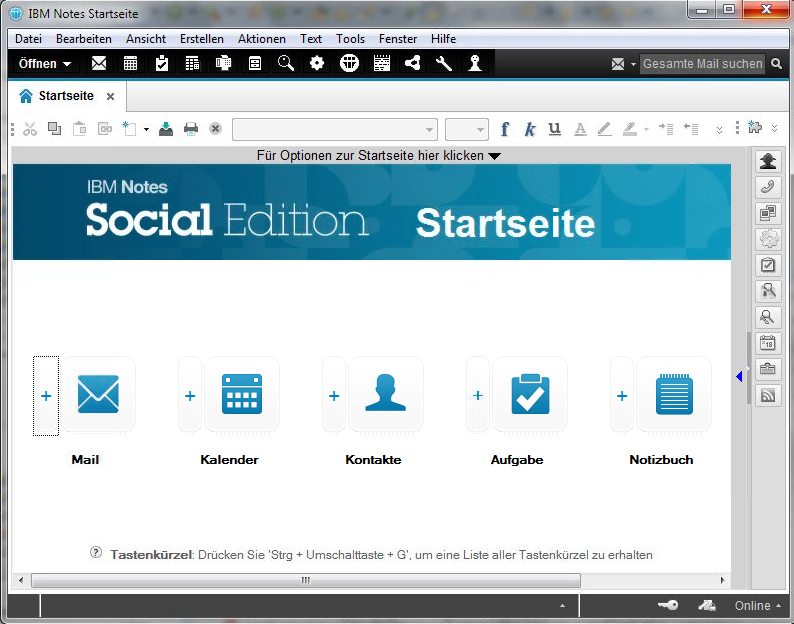Viewport: 794px width, 624px height.
Task: Select the Startseite tab
Action: point(65,96)
